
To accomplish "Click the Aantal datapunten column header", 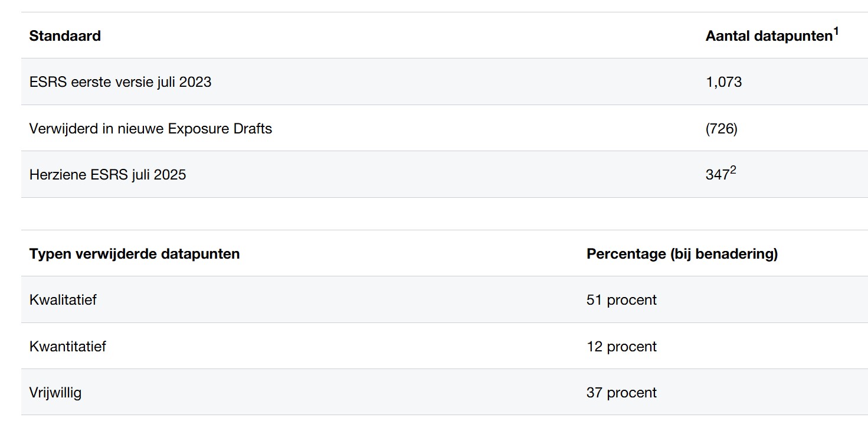I will coord(768,36).
